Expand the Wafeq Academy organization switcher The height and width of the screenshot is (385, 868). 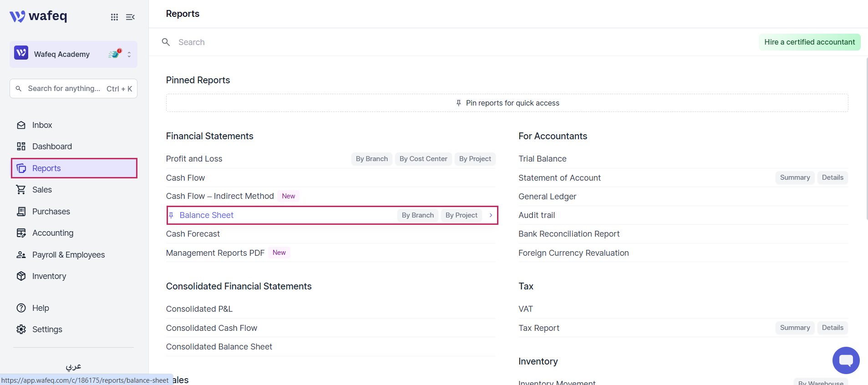[x=129, y=54]
